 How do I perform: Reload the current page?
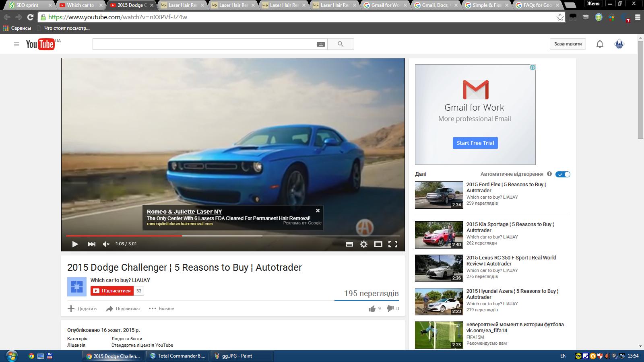[x=30, y=17]
